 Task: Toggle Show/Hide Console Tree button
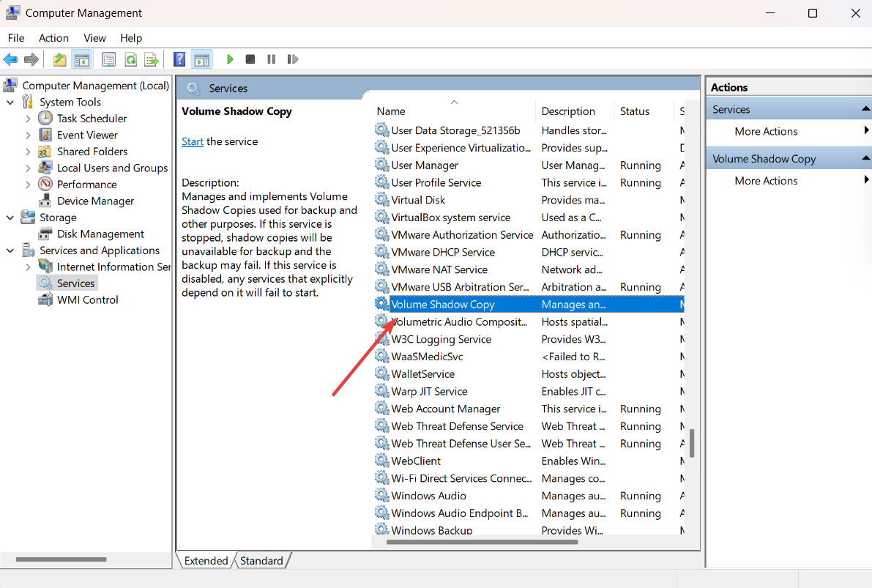pos(82,59)
